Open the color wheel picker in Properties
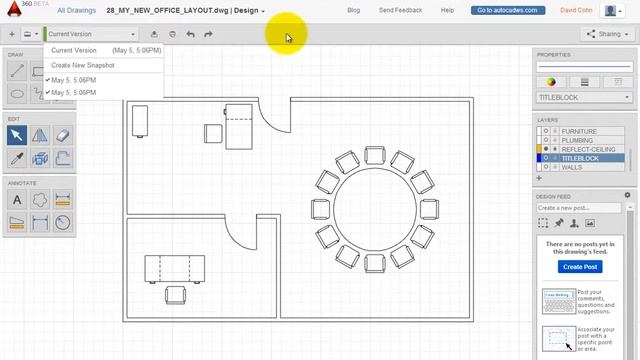 [x=551, y=82]
